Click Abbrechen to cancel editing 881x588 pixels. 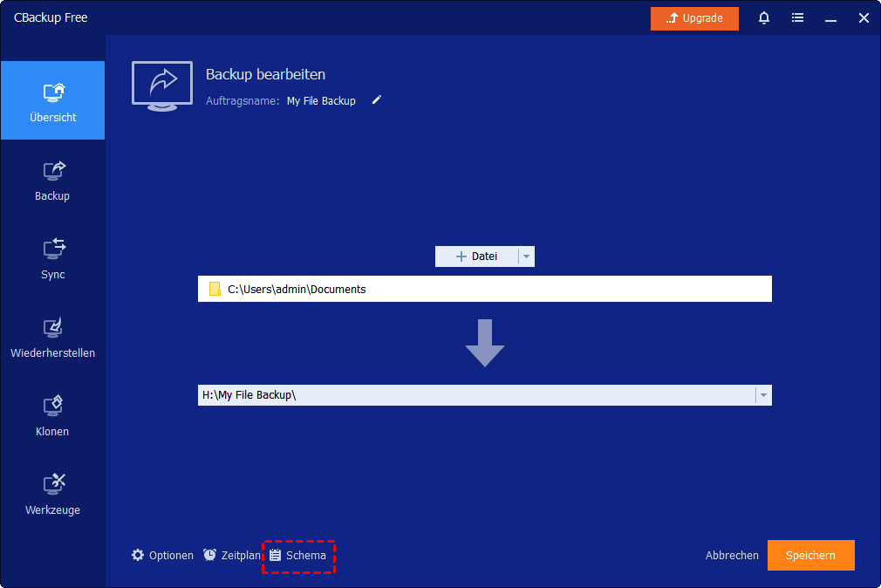(732, 555)
